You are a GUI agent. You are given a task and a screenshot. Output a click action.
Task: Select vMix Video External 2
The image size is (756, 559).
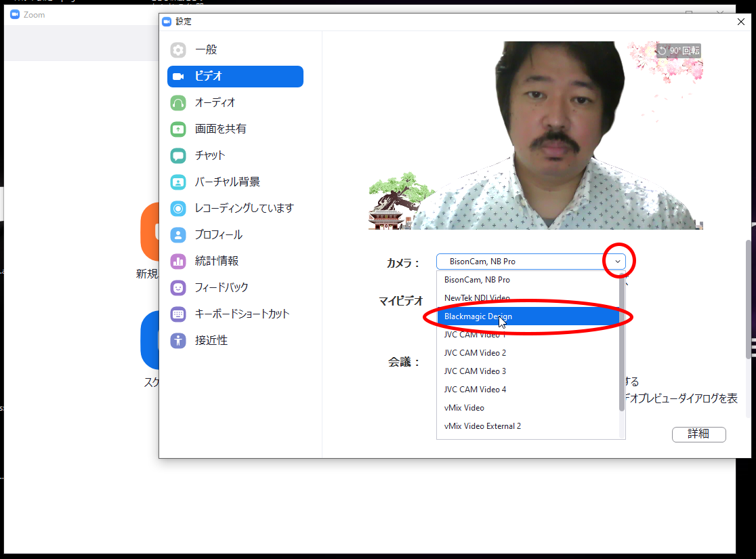tap(528, 426)
